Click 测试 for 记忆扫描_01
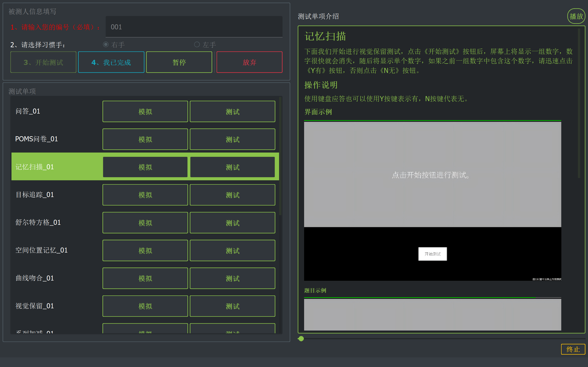The height and width of the screenshot is (367, 588). (x=232, y=167)
